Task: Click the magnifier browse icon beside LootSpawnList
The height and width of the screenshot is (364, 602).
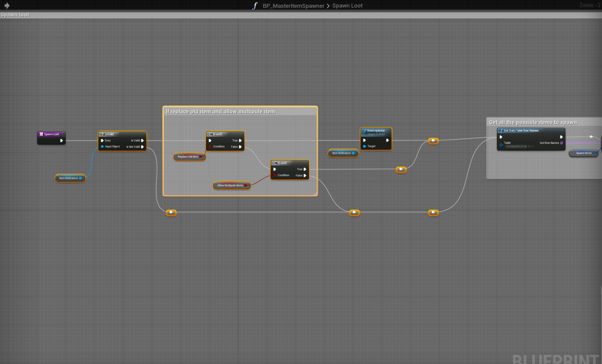Action: point(533,147)
